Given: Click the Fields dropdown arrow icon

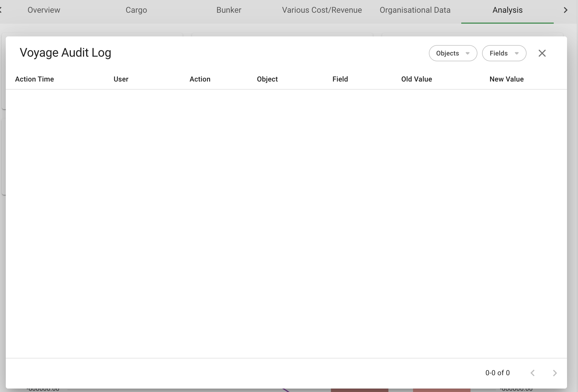Looking at the screenshot, I should [x=517, y=53].
